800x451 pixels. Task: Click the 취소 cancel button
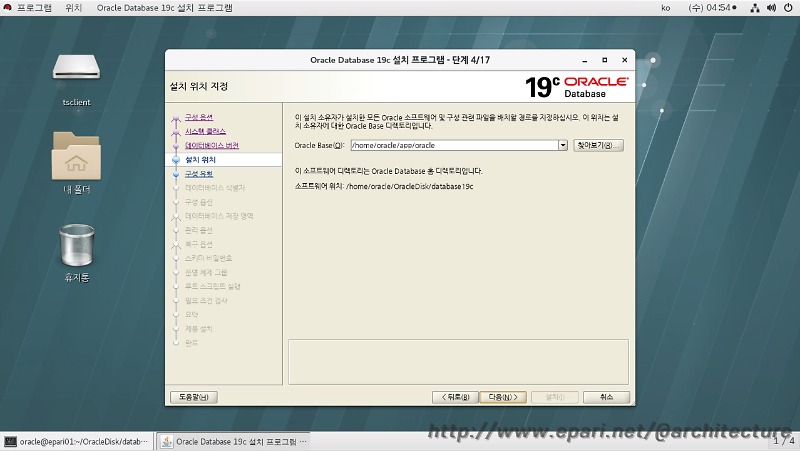tap(606, 397)
